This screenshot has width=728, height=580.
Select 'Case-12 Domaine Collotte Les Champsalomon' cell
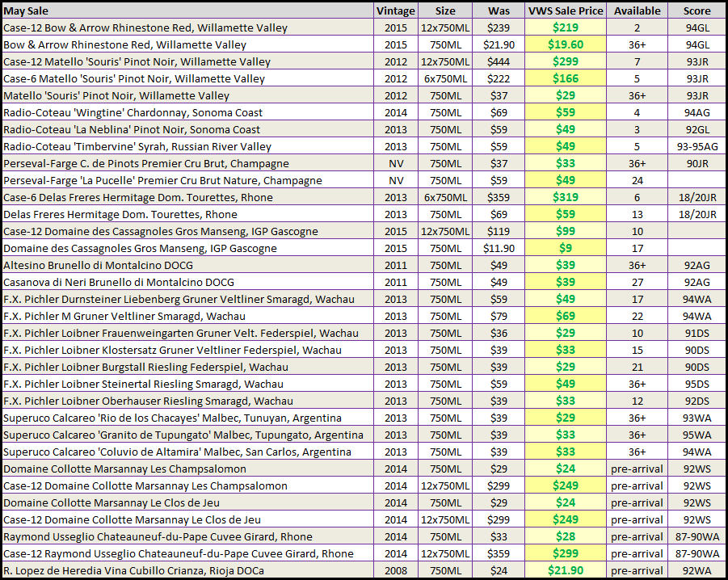[187, 485]
